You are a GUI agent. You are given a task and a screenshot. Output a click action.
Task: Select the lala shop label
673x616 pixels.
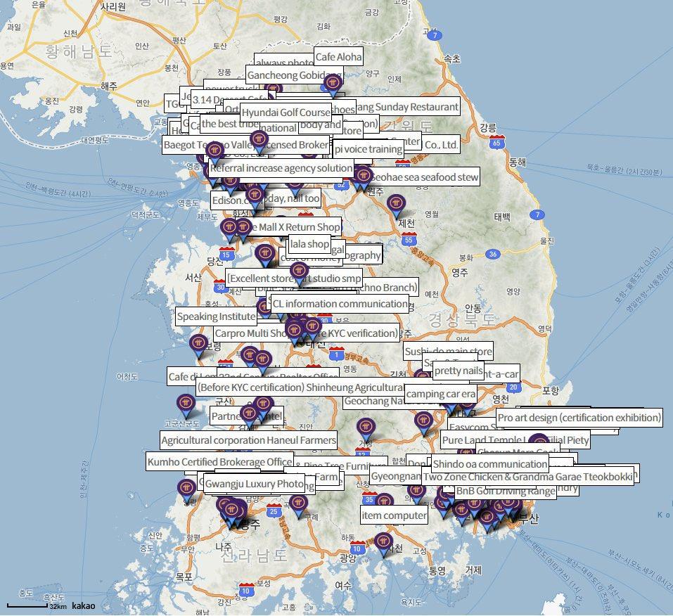coord(309,244)
